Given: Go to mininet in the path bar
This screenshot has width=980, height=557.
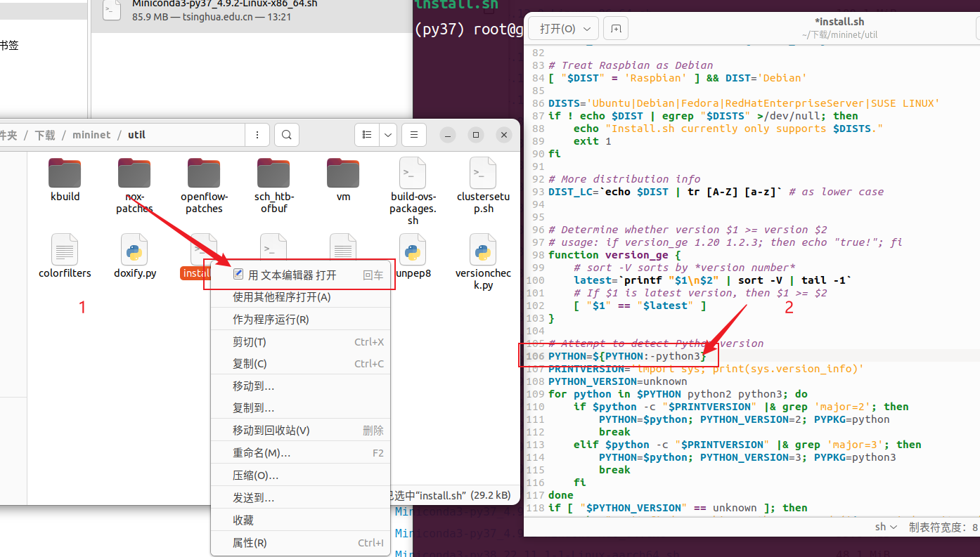Looking at the screenshot, I should [x=91, y=135].
